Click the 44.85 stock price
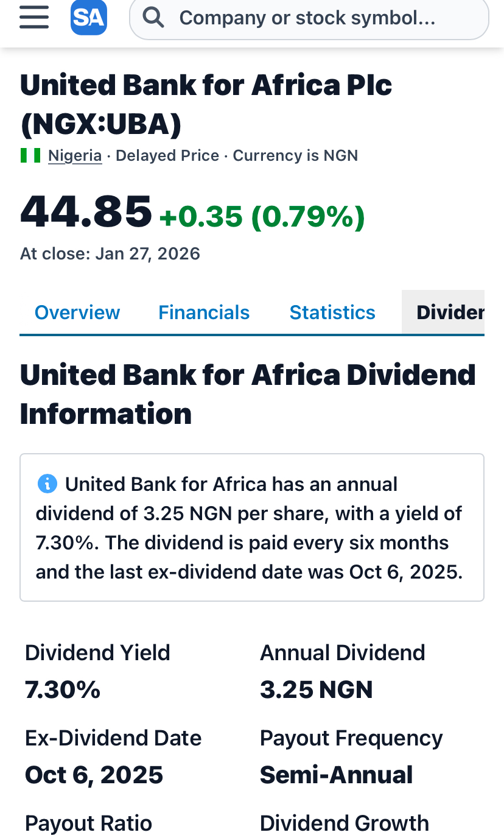Viewport: 504px width, 835px height. point(86,211)
